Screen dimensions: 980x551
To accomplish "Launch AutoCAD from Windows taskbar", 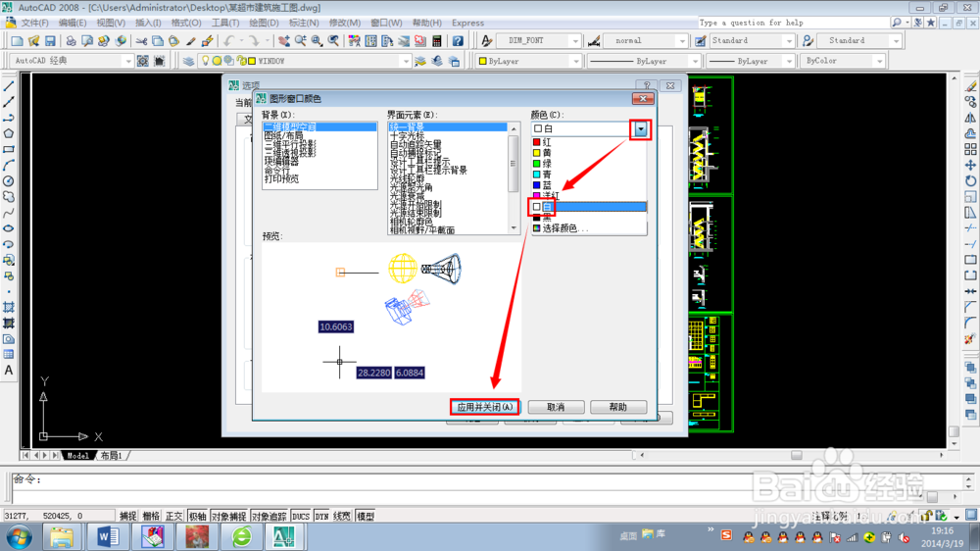I will click(x=284, y=536).
